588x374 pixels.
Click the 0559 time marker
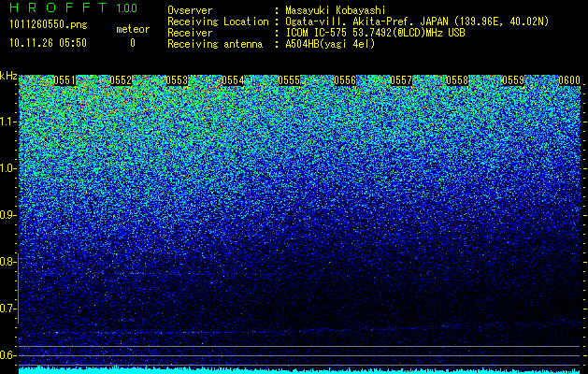513,80
